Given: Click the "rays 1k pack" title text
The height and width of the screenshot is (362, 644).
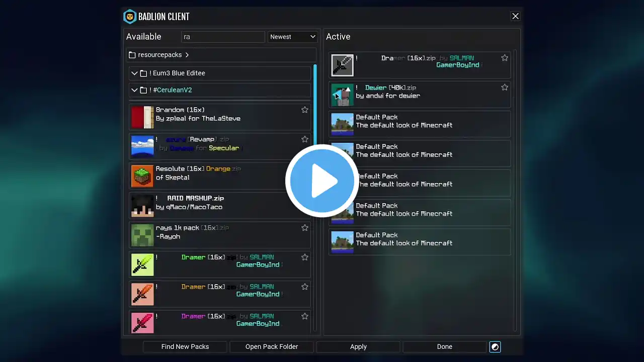Looking at the screenshot, I should [x=178, y=228].
